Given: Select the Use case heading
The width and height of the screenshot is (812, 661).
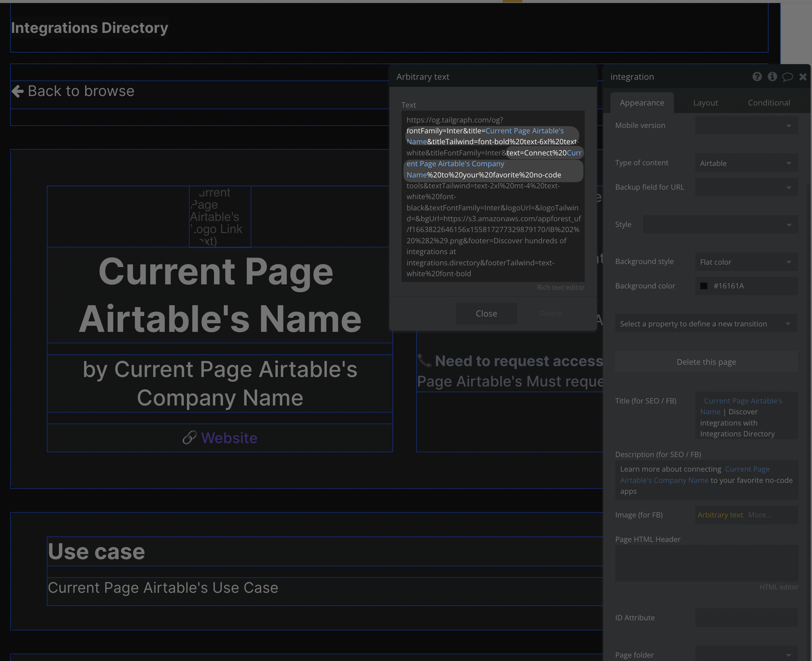Looking at the screenshot, I should pos(96,551).
